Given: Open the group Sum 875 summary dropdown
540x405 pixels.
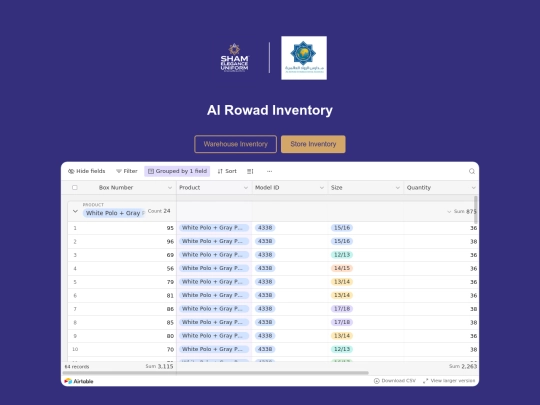Looking at the screenshot, I should [462, 211].
